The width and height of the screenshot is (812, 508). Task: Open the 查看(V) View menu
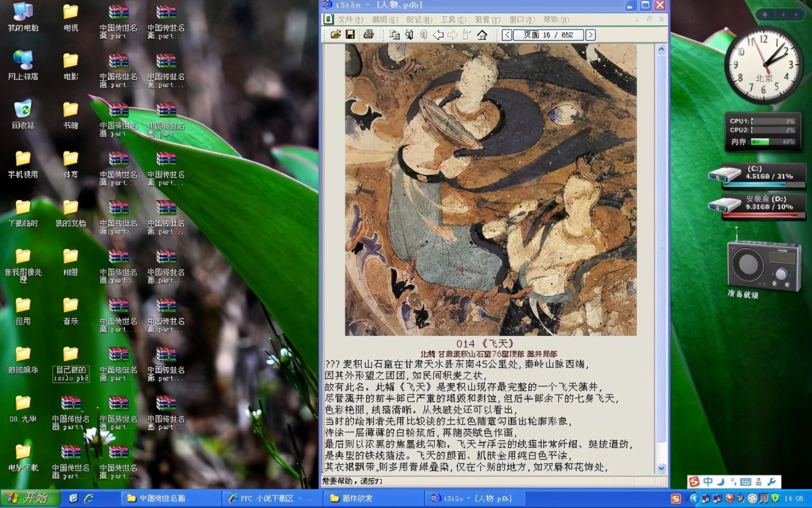click(488, 19)
